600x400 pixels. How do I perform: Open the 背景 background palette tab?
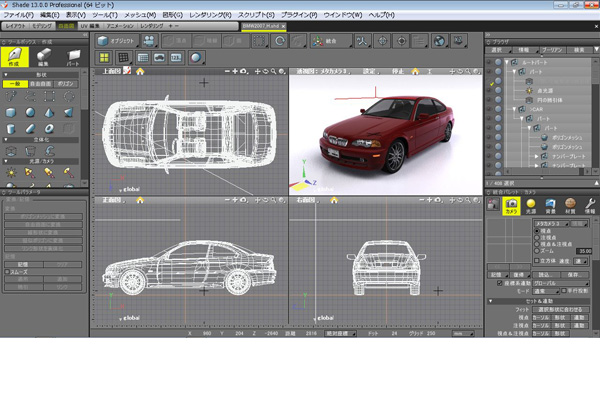coord(550,206)
